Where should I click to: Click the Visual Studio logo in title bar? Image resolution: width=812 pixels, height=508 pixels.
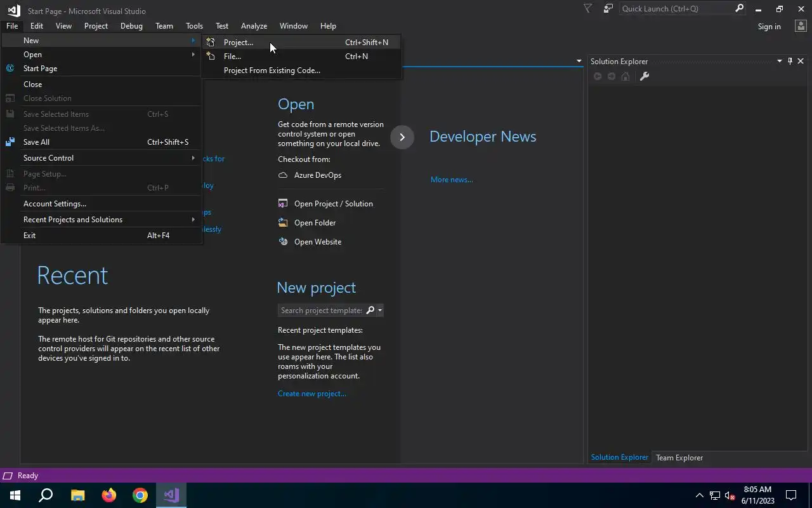coord(13,10)
